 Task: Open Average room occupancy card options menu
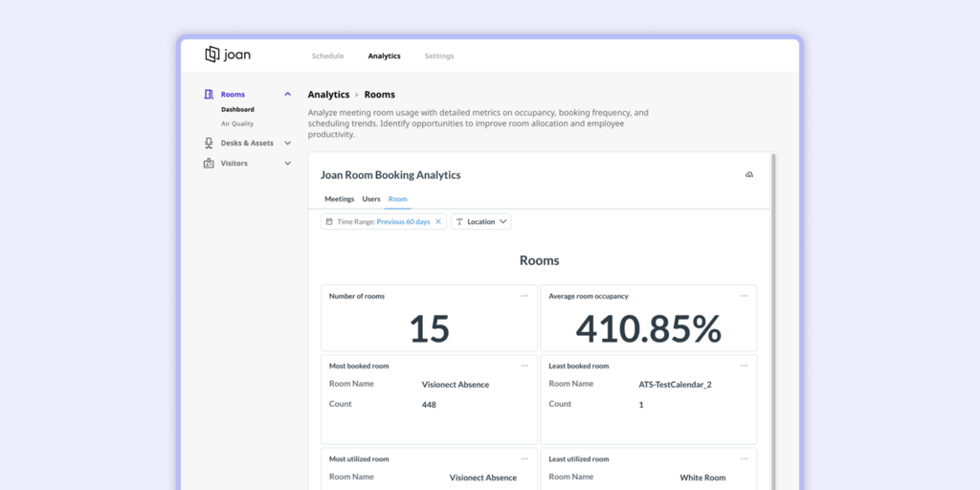744,296
